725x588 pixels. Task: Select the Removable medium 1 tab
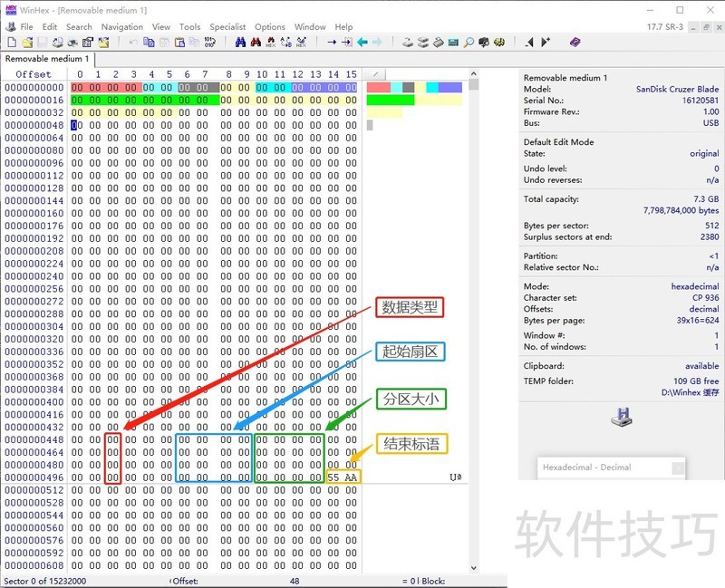pyautogui.click(x=48, y=59)
